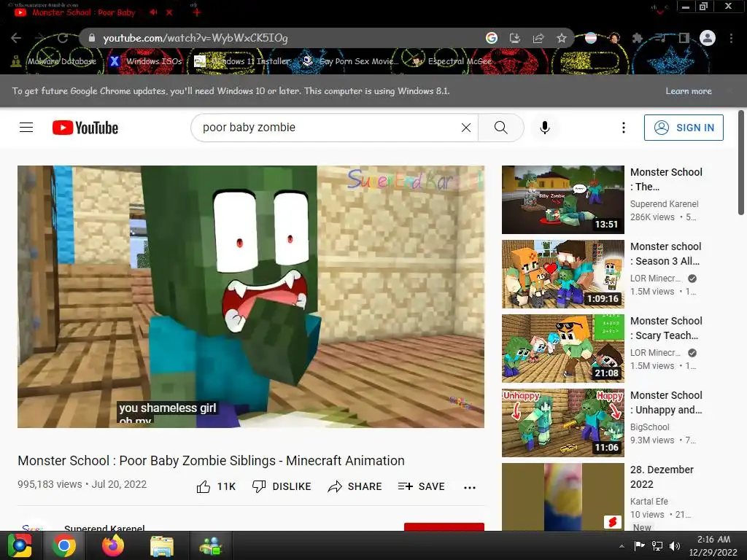The height and width of the screenshot is (560, 747).
Task: Open the Chrome profile avatar
Action: coord(708,38)
